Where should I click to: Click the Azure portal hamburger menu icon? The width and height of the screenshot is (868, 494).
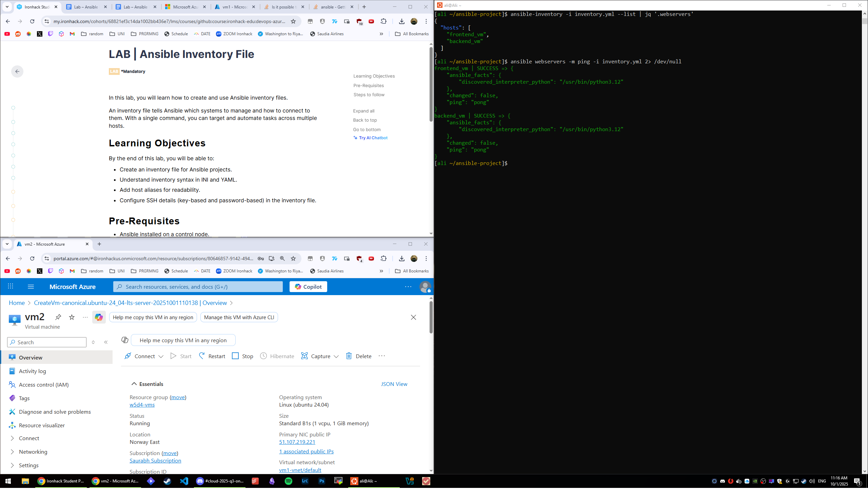[31, 287]
